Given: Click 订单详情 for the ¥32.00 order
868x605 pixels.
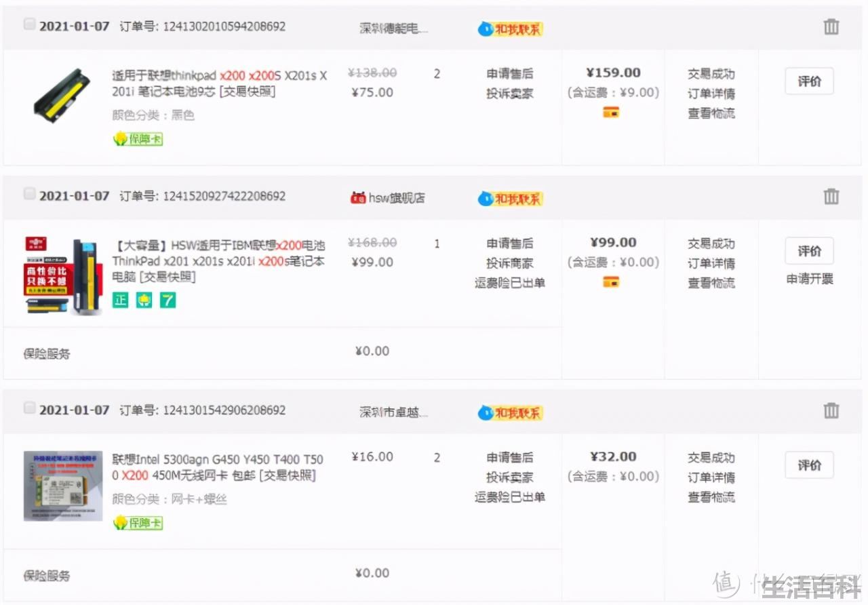Looking at the screenshot, I should (711, 477).
